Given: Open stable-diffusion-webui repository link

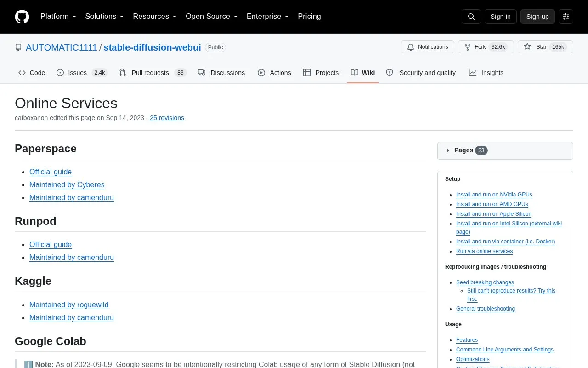Looking at the screenshot, I should (152, 47).
